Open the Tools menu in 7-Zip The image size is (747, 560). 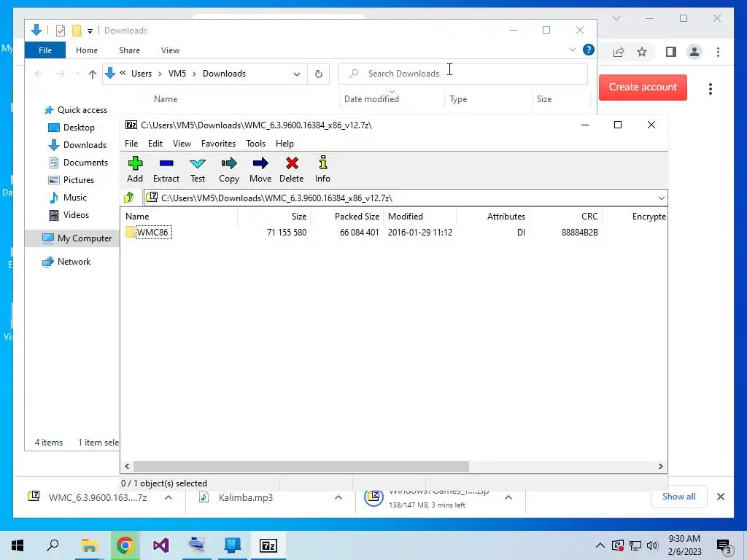(255, 144)
